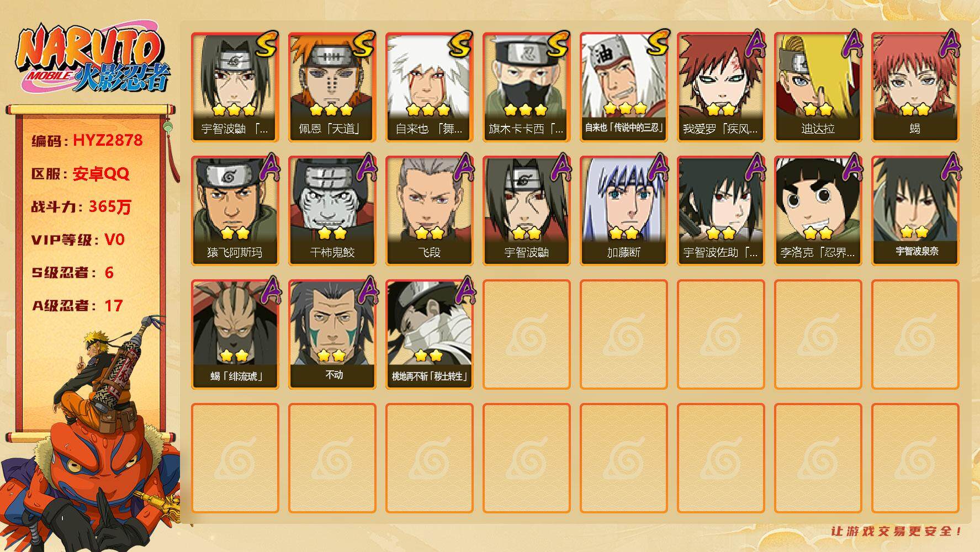Click the 猿飞阿斯玛 ninja portrait

click(235, 211)
